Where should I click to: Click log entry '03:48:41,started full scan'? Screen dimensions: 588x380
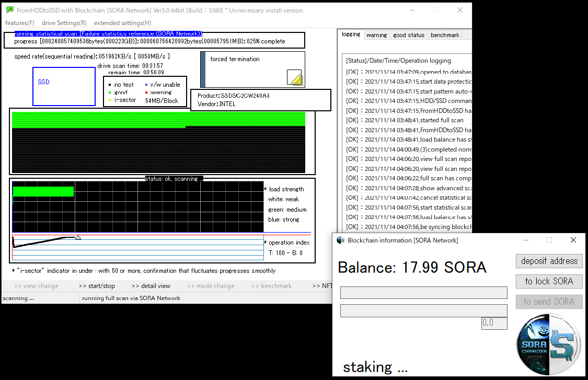click(405, 120)
